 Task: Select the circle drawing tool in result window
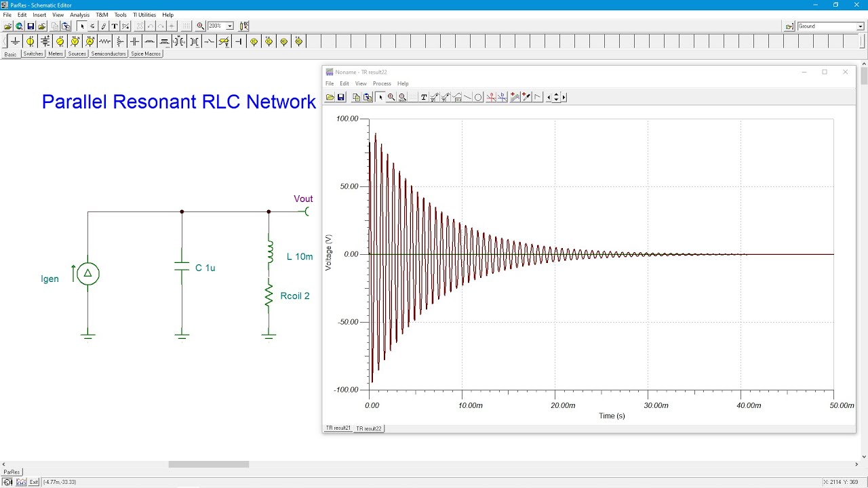click(477, 97)
